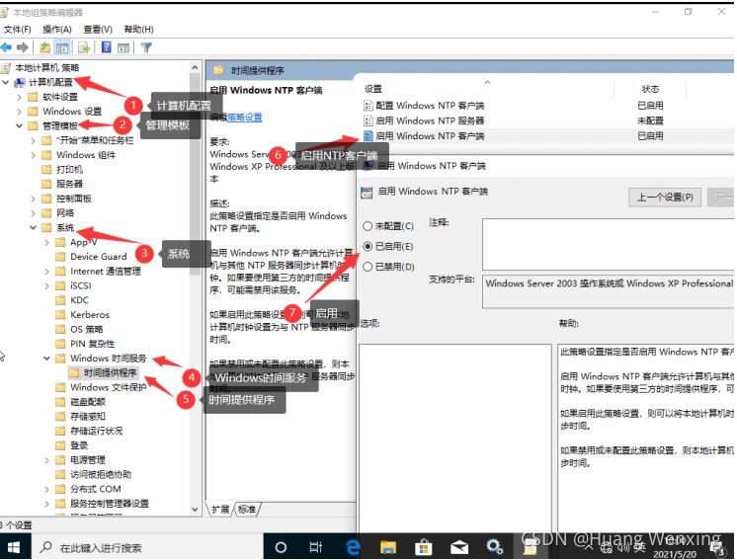
Task: Launch Microsoft Edge from the taskbar
Action: tap(353, 547)
